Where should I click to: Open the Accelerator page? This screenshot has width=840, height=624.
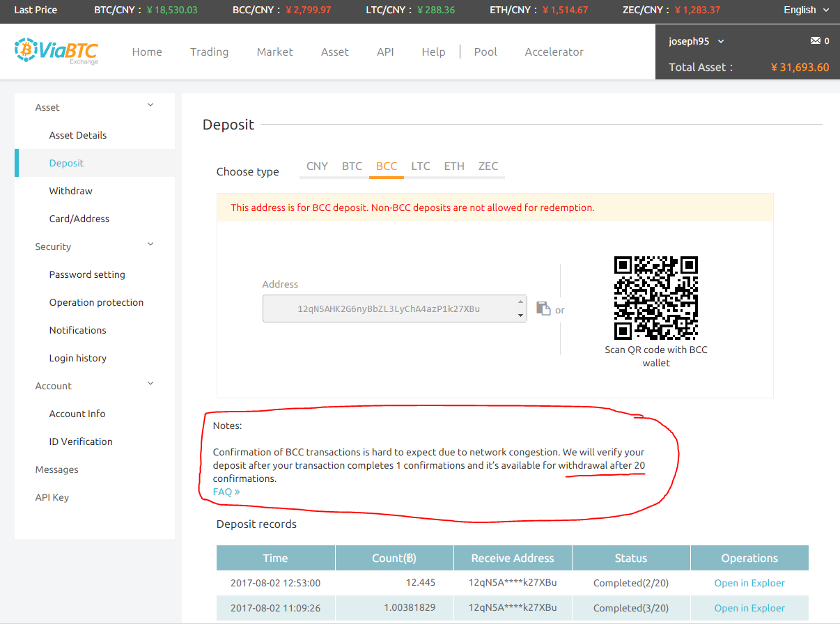pyautogui.click(x=554, y=52)
